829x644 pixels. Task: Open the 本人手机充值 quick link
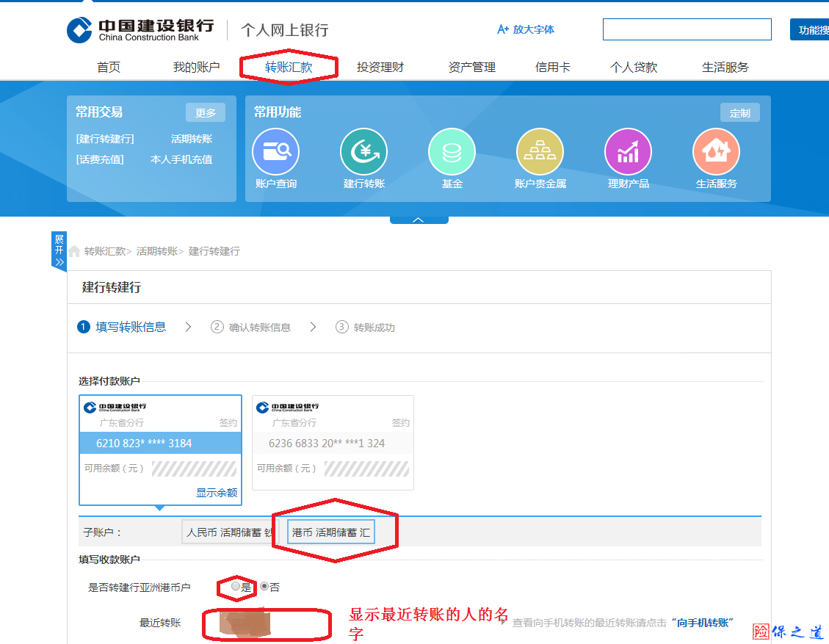(x=181, y=159)
